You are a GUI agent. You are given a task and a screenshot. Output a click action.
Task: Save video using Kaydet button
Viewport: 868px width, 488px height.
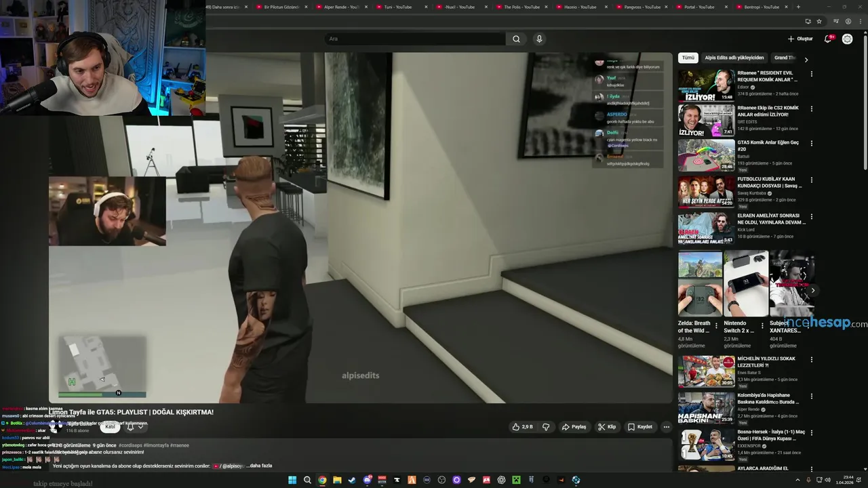[x=640, y=427]
